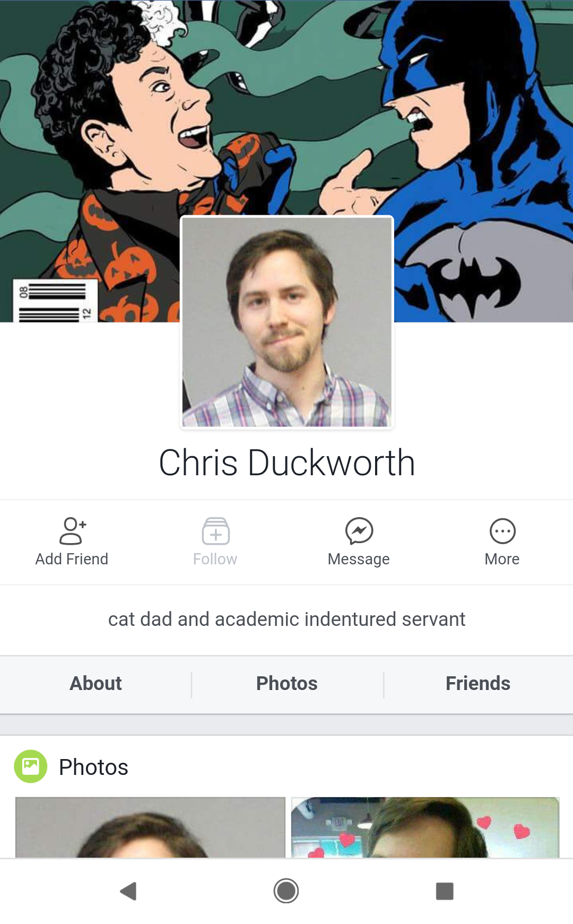The image size is (573, 924).
Task: Open the More options ellipsis icon
Action: pos(502,531)
